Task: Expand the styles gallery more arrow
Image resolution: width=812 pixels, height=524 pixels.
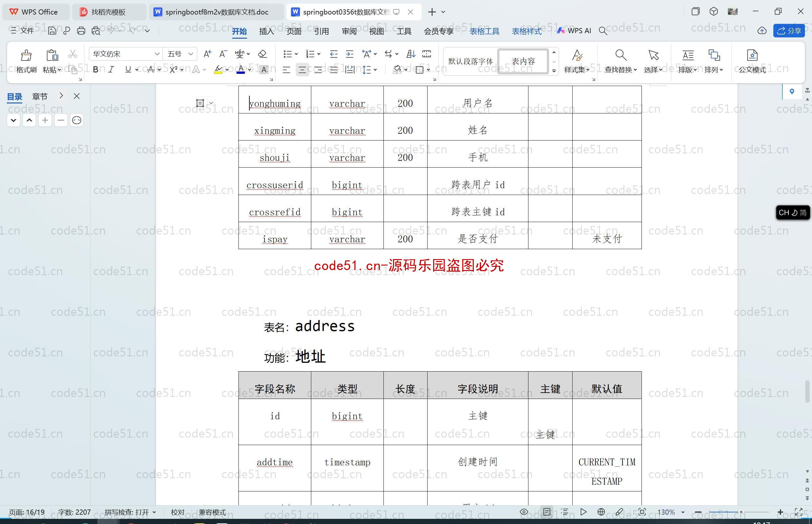Action: coord(554,71)
